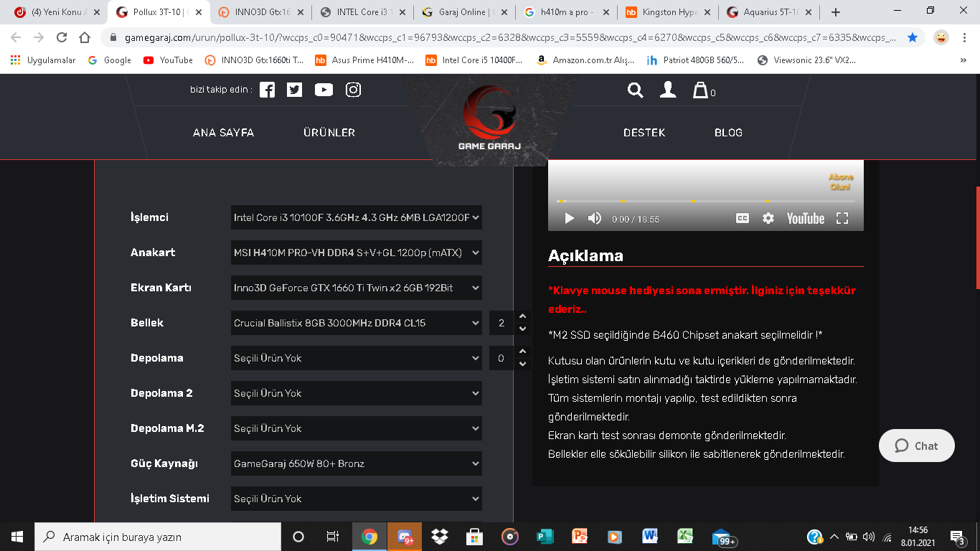Toggle closed captions on the video
The width and height of the screenshot is (980, 551).
point(743,218)
